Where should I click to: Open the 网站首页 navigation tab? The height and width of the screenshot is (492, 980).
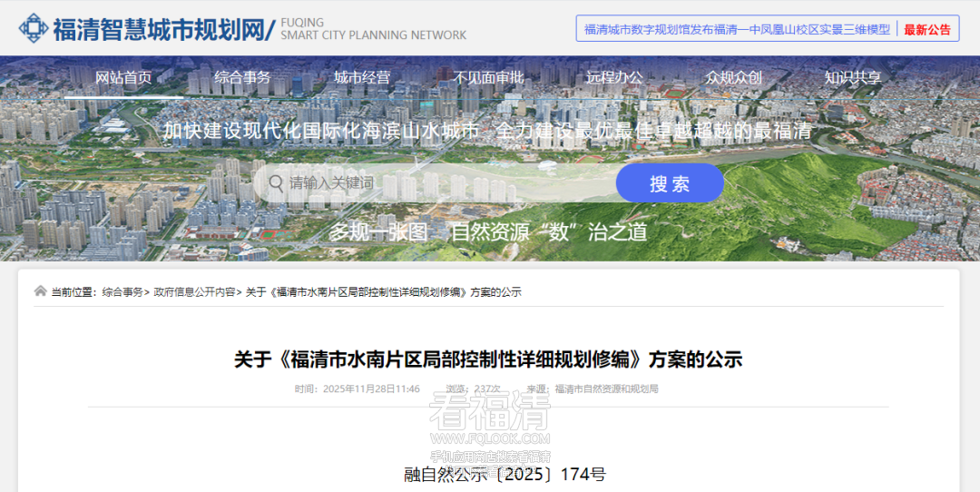123,78
